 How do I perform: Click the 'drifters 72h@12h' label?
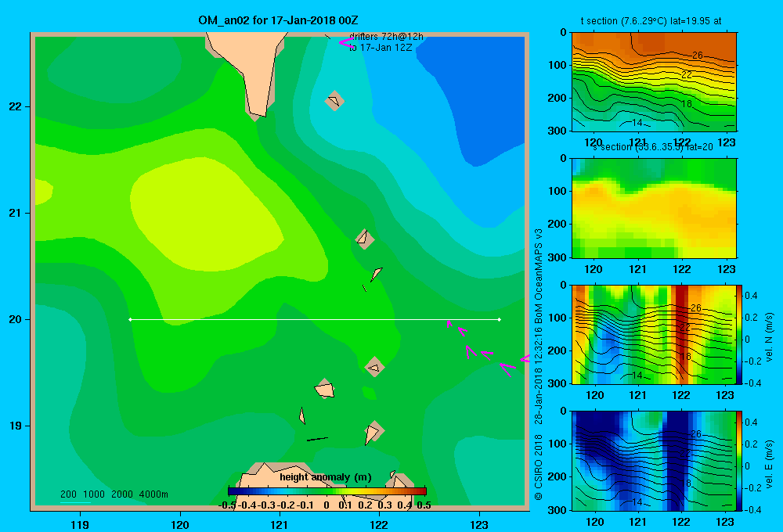(386, 37)
